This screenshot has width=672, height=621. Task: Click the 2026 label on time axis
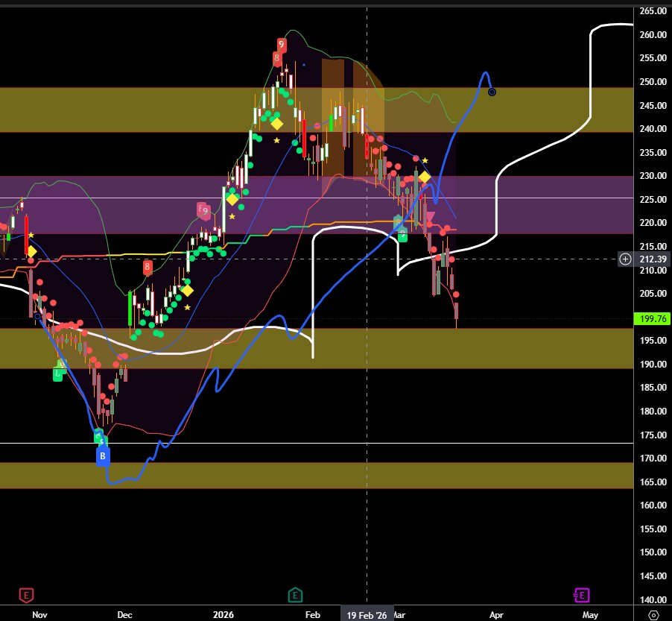pos(224,614)
